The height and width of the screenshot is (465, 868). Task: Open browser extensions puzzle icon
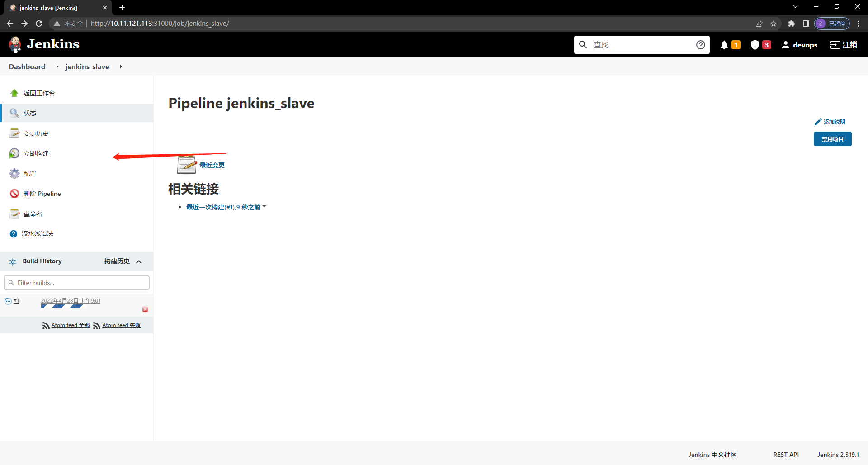point(791,24)
